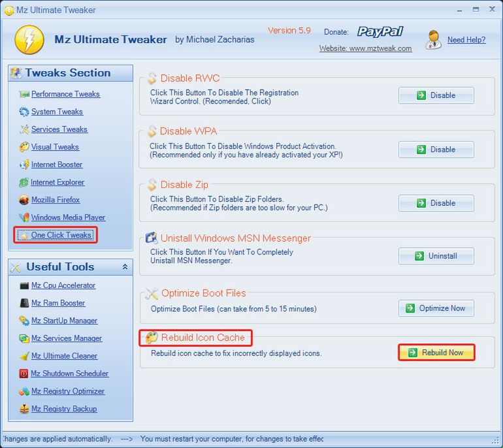Click the Need Help support person icon
The image size is (503, 448).
[x=433, y=40]
